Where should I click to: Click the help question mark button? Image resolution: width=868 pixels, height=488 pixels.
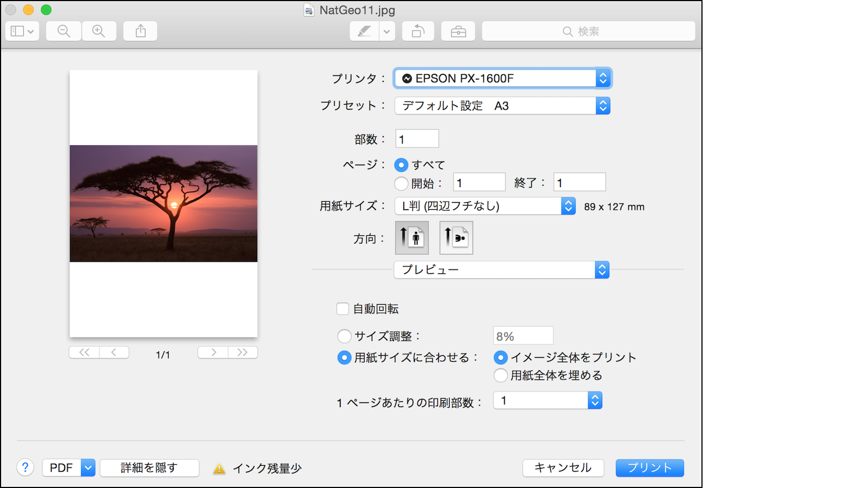[x=25, y=467]
